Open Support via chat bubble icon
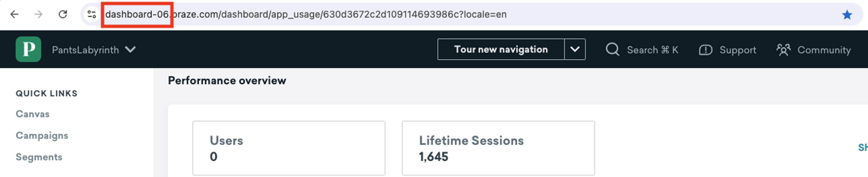Screen dimensions: 868x177 [x=705, y=50]
